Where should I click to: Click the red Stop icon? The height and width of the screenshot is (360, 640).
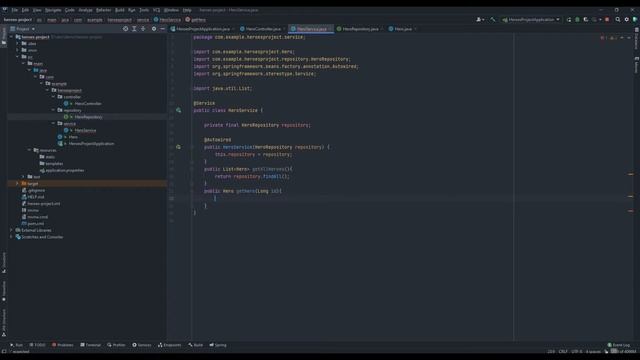coord(607,20)
